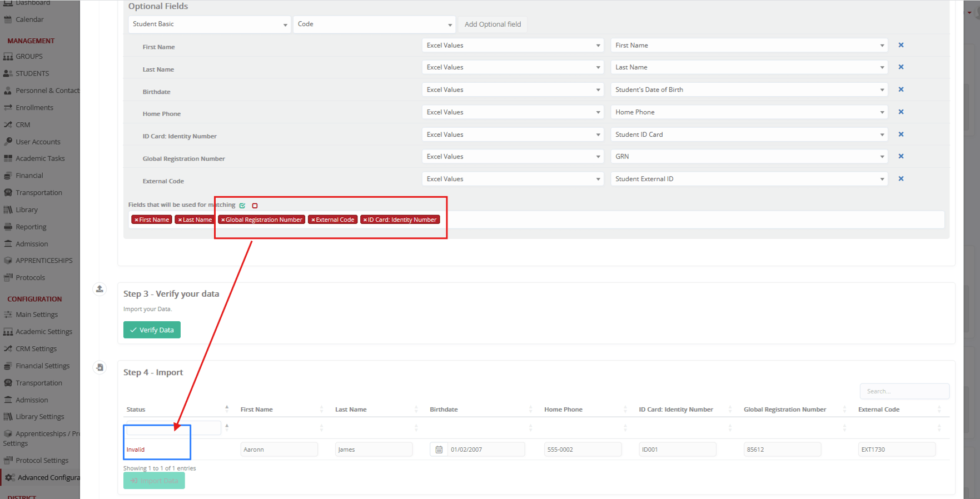Image resolution: width=980 pixels, height=499 pixels.
Task: Click the Search box above import table
Action: 904,391
